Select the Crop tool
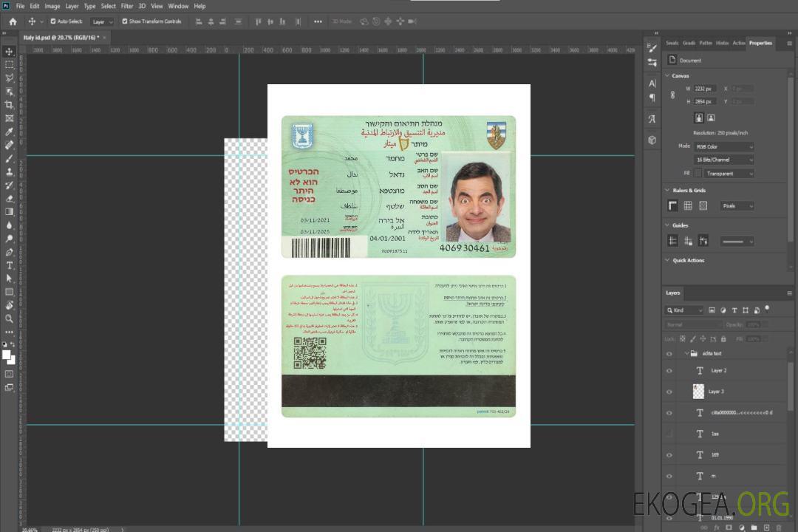 point(9,105)
